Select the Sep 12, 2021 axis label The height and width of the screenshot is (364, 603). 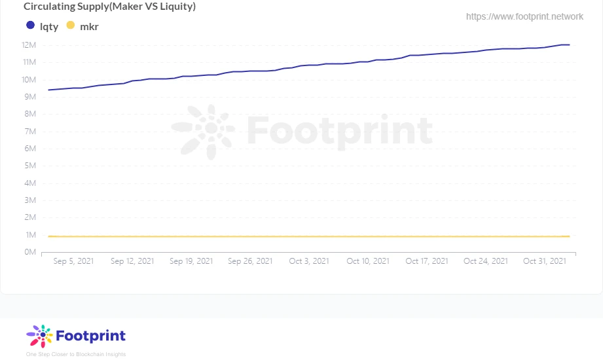(x=132, y=261)
